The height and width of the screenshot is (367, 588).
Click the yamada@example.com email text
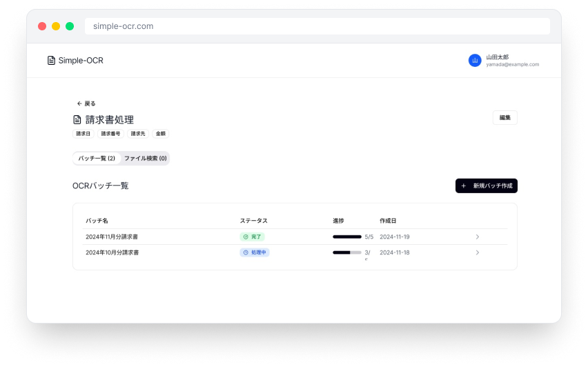pos(513,64)
